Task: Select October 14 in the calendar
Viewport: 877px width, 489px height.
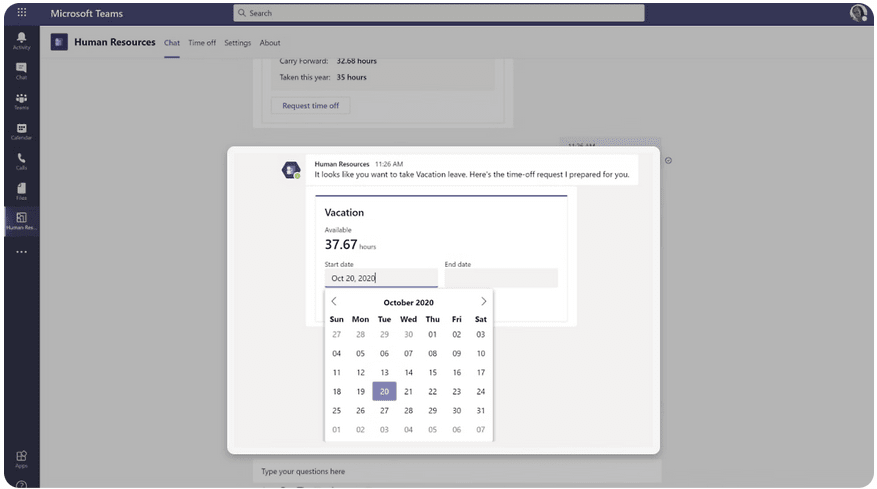Action: (408, 373)
